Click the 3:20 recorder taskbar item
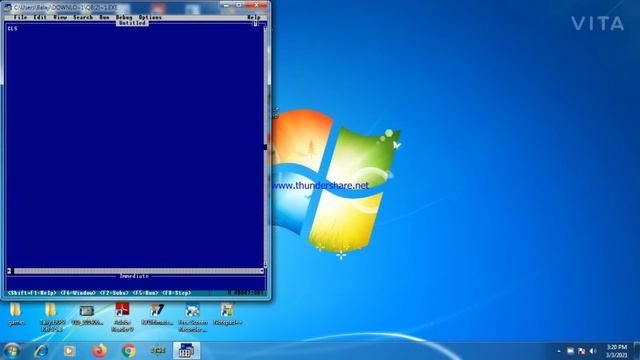Viewport: 640px width, 360px height. click(x=158, y=351)
